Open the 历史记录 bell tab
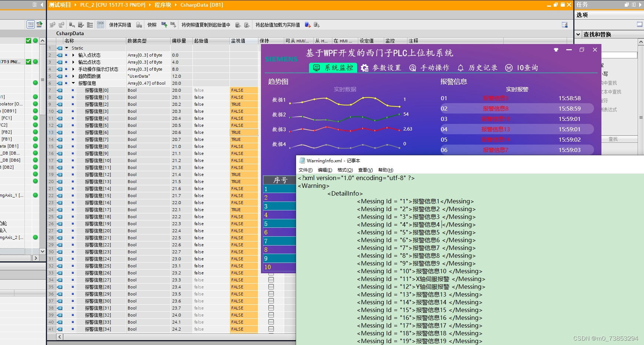Screen dimensions: 644x345 pyautogui.click(x=477, y=68)
